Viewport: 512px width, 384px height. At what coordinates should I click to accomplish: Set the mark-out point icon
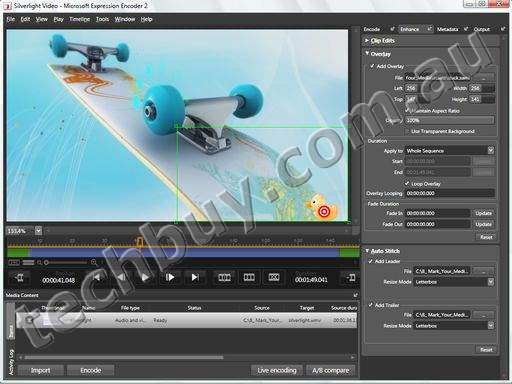tap(350, 277)
